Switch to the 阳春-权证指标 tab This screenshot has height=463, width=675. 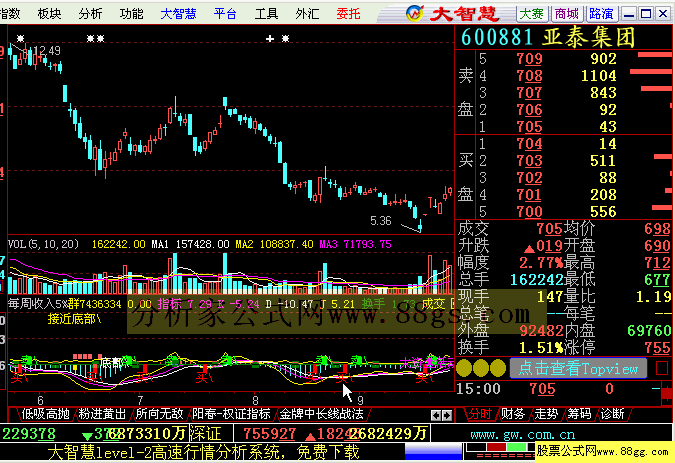231,414
